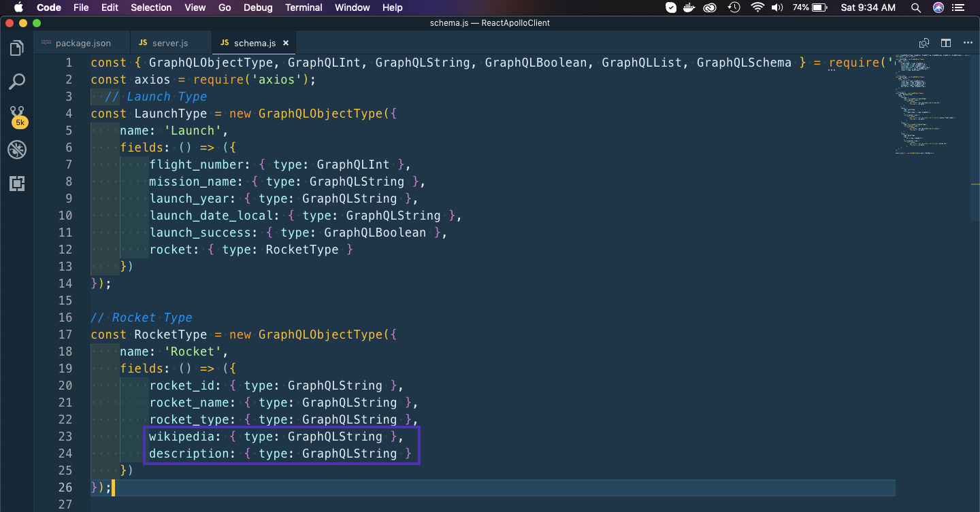Open the Debug view in activity bar
Image resolution: width=980 pixels, height=512 pixels.
pos(17,150)
